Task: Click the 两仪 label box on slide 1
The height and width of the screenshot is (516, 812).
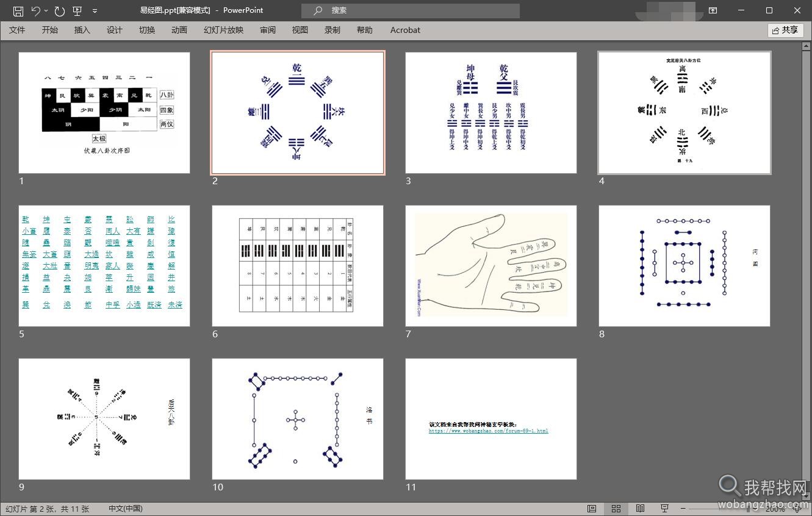Action: [x=167, y=124]
